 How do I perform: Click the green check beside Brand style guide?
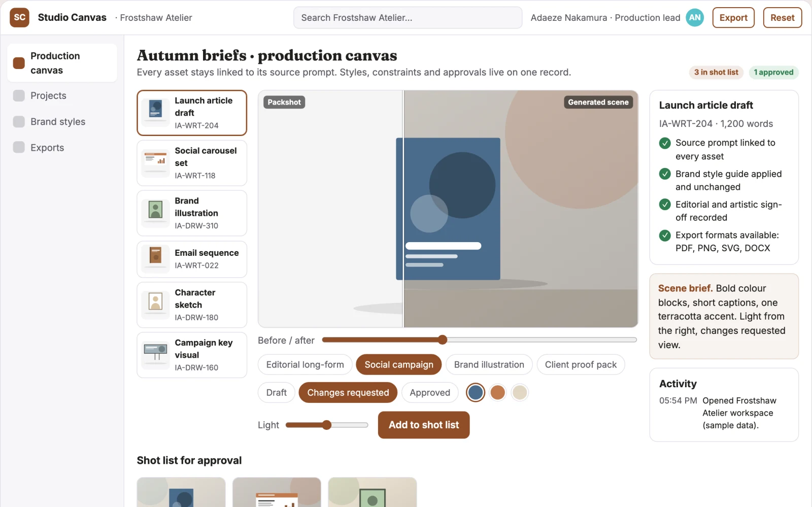[665, 174]
